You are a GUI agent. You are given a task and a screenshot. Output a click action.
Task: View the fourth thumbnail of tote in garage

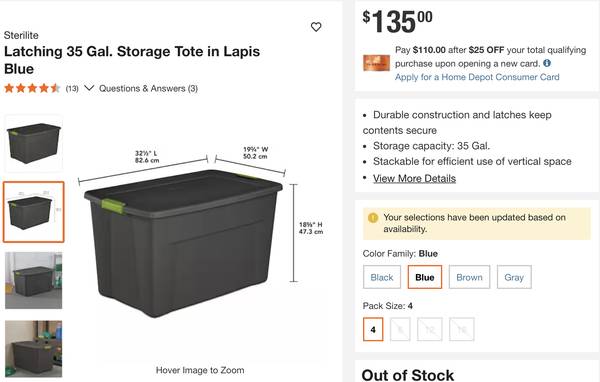[x=34, y=349]
